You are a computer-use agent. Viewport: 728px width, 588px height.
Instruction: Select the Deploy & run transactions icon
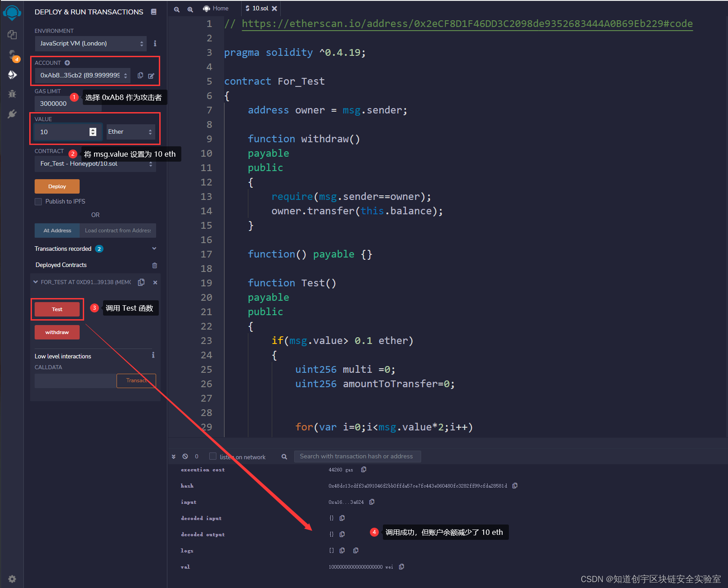pyautogui.click(x=12, y=75)
